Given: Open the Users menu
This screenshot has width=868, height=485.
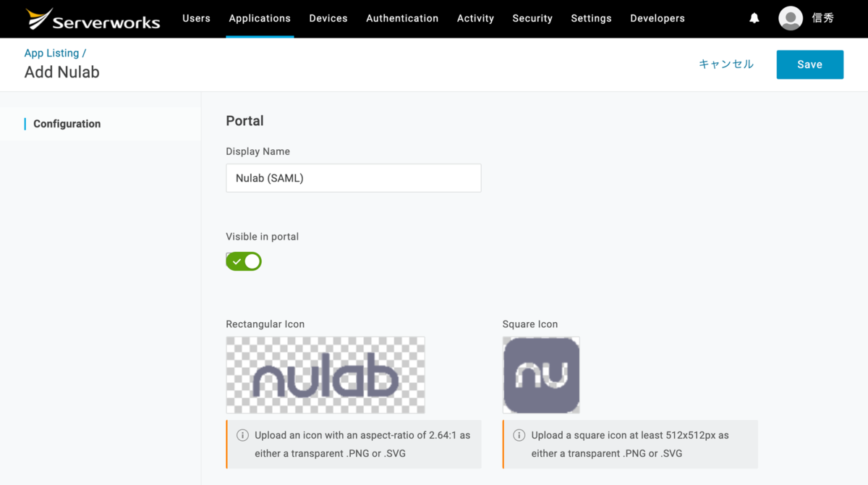Looking at the screenshot, I should [x=196, y=18].
